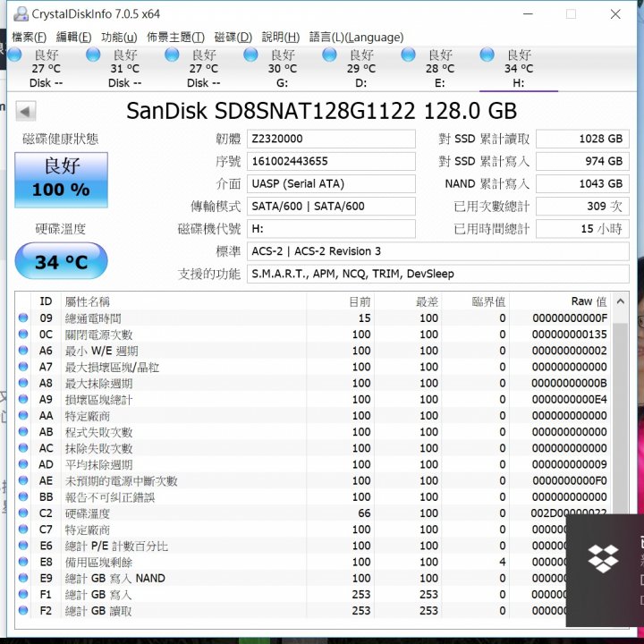Open the 佈景主題(T) menu
Screen dimensions: 644x644
176,38
